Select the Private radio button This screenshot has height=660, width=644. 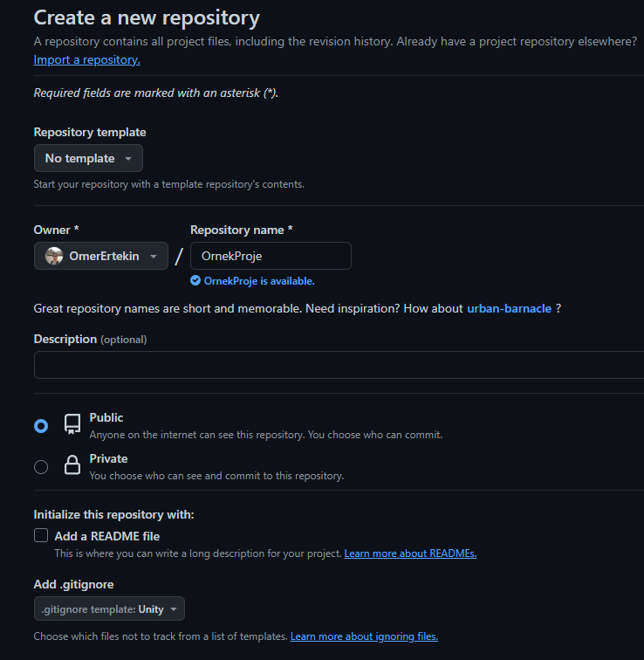[41, 467]
